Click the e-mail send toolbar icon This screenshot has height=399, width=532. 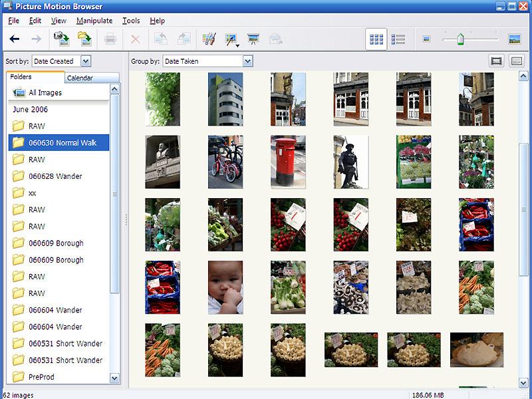tap(276, 39)
